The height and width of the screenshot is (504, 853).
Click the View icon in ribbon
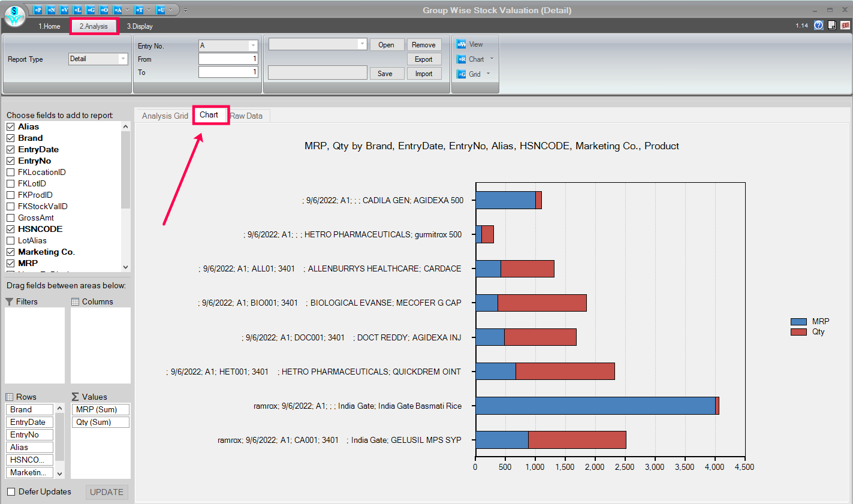(x=462, y=44)
